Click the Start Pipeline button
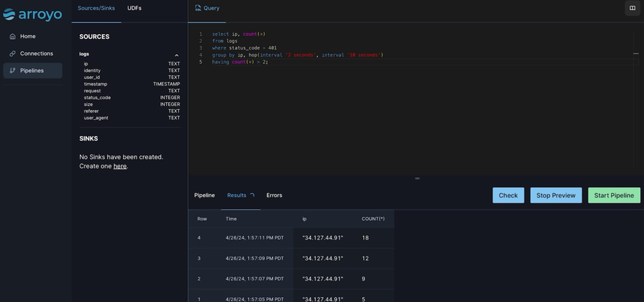644x302 pixels. coord(614,195)
